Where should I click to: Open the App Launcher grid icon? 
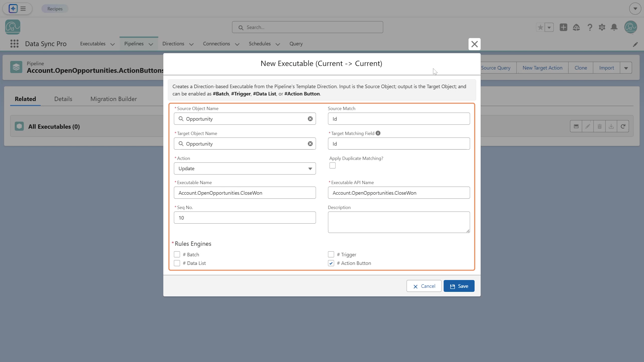14,44
